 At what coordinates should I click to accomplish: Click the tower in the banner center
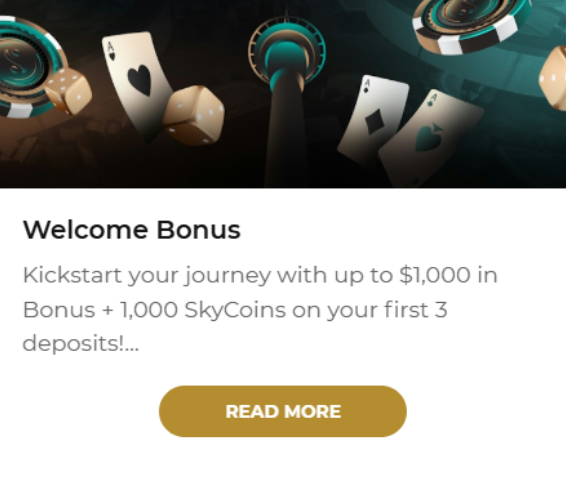click(x=287, y=97)
